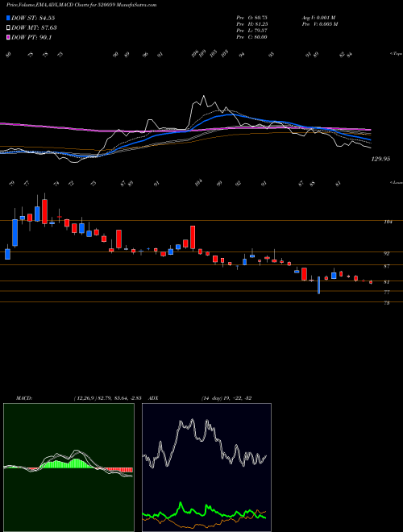Click the Lows label at right edge
403x532 pixels.
coord(396,182)
